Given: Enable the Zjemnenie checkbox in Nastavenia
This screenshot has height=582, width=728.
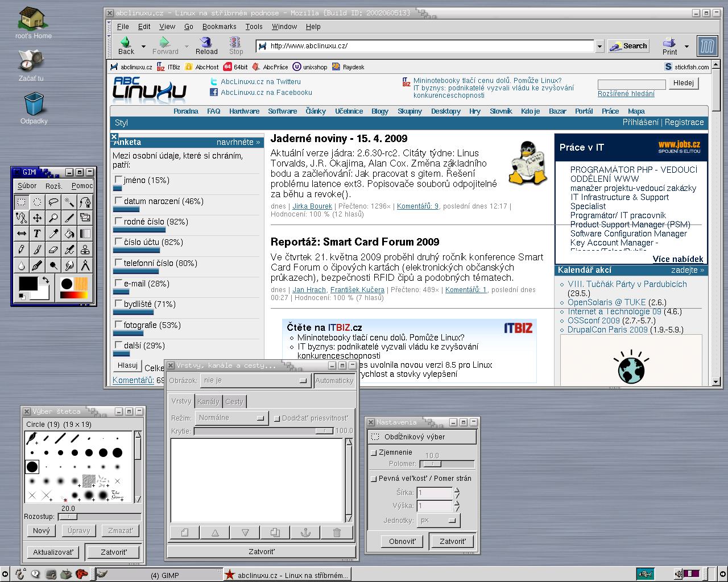Looking at the screenshot, I should tap(374, 452).
